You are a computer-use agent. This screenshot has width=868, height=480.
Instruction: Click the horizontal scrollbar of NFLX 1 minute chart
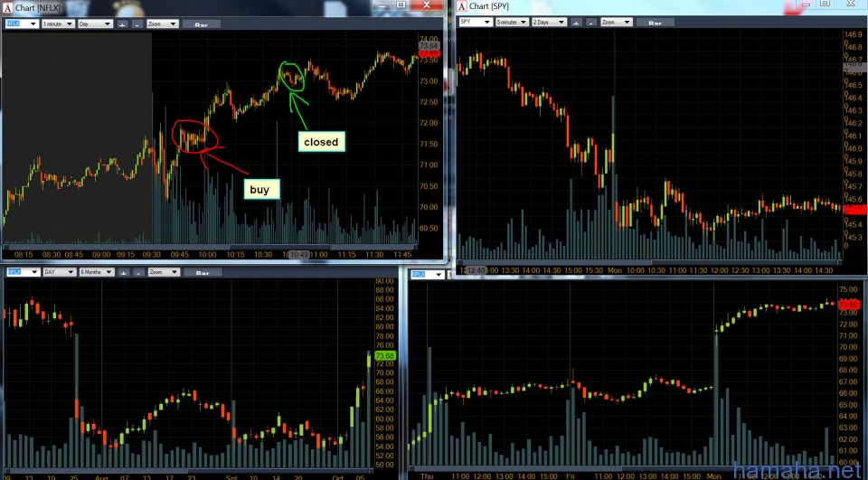pyautogui.click(x=211, y=247)
